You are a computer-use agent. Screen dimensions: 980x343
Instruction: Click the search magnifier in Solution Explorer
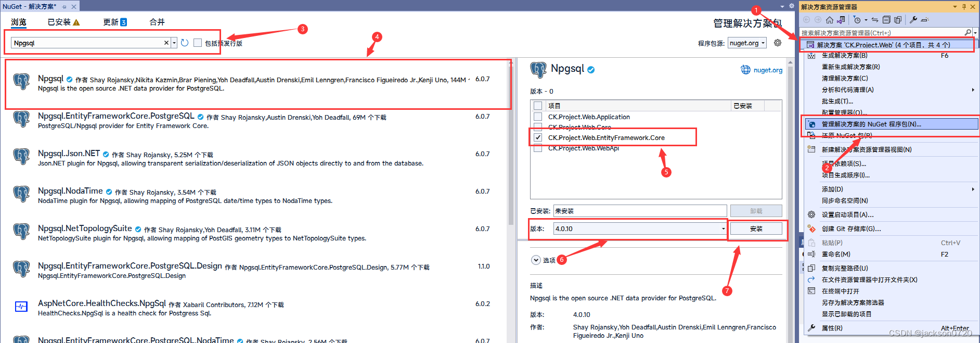(968, 32)
